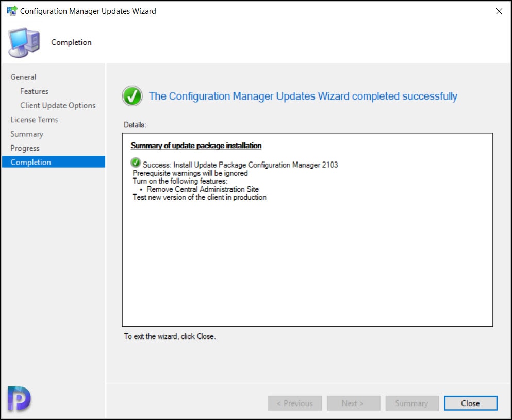The image size is (512, 420).
Task: Select General step in sidebar
Action: point(23,77)
